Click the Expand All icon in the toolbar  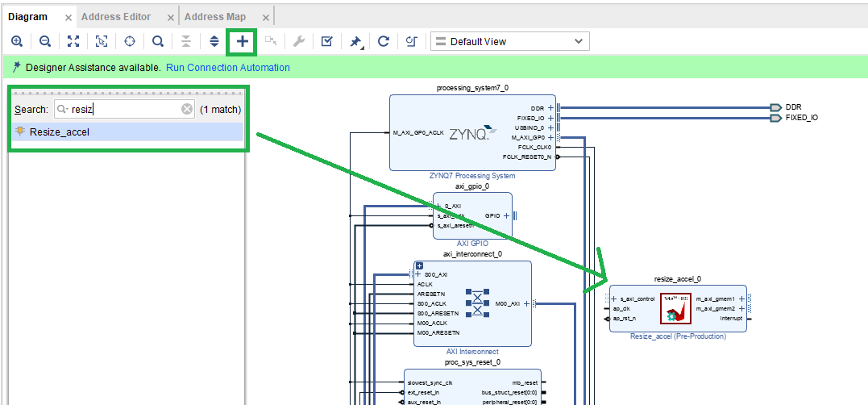pyautogui.click(x=214, y=41)
